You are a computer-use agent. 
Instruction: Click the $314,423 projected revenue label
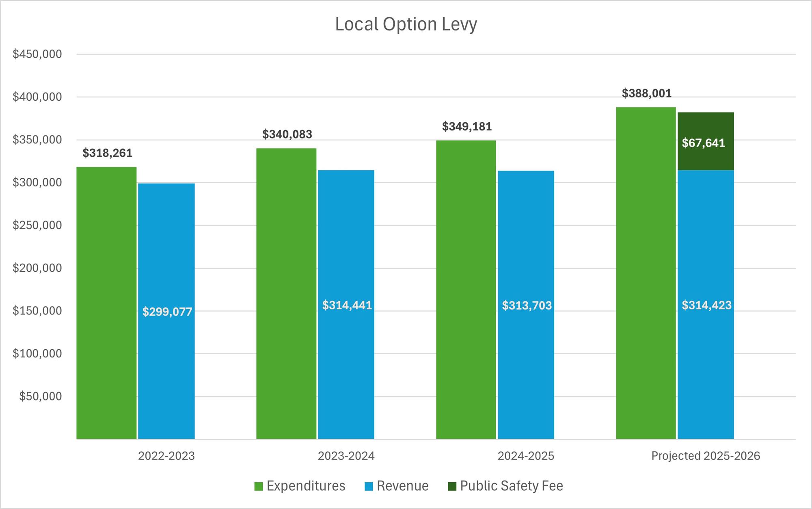706,305
